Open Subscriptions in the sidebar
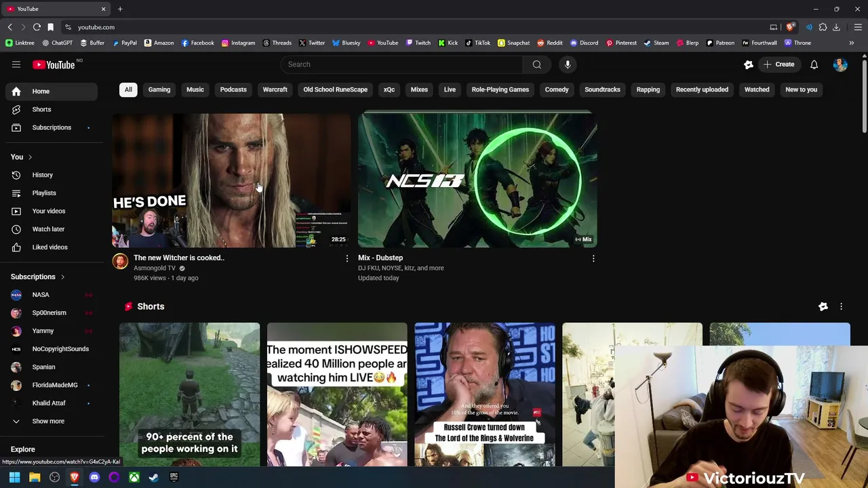This screenshot has width=868, height=488. pos(52,127)
